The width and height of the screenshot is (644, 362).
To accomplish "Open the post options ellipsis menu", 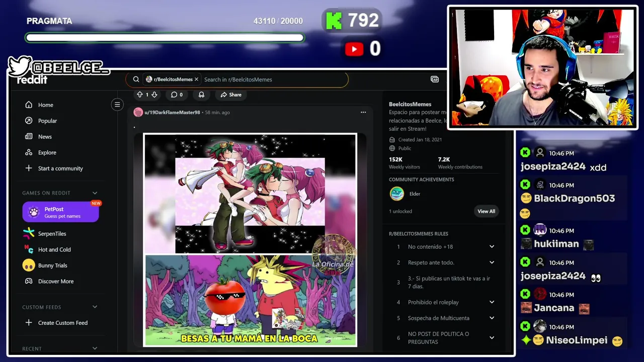I will click(363, 112).
